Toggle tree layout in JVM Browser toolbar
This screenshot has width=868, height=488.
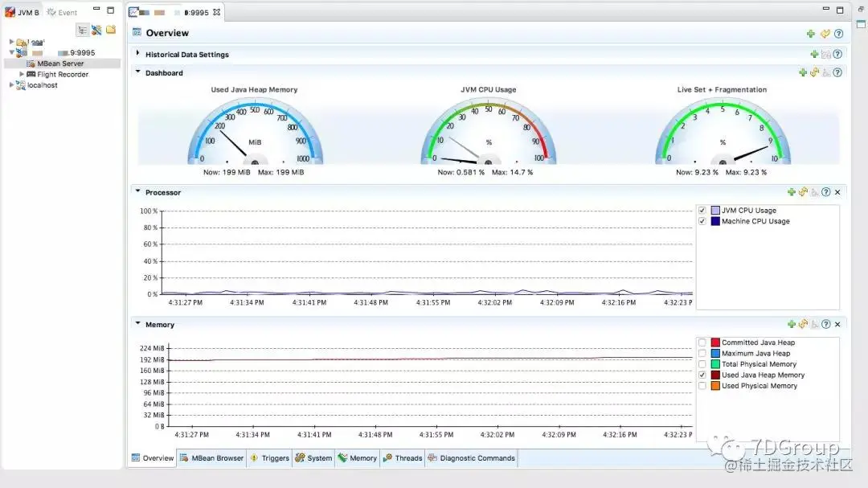(83, 31)
